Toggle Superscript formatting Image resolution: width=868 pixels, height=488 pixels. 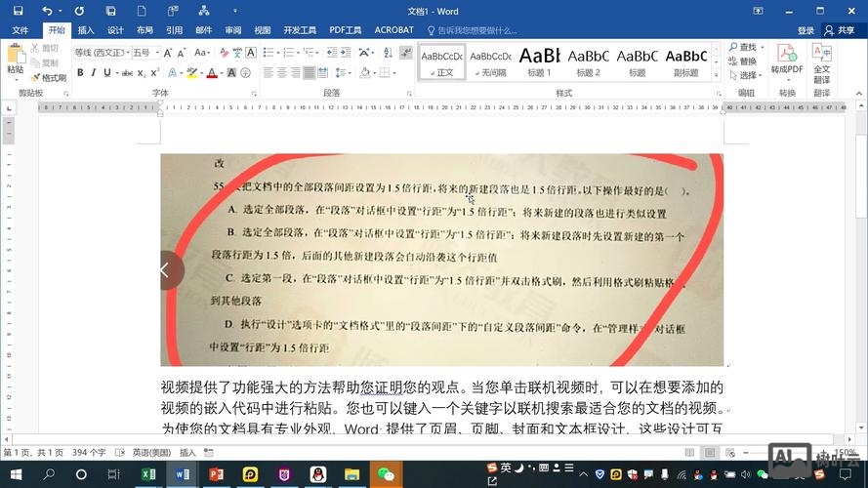pos(155,72)
